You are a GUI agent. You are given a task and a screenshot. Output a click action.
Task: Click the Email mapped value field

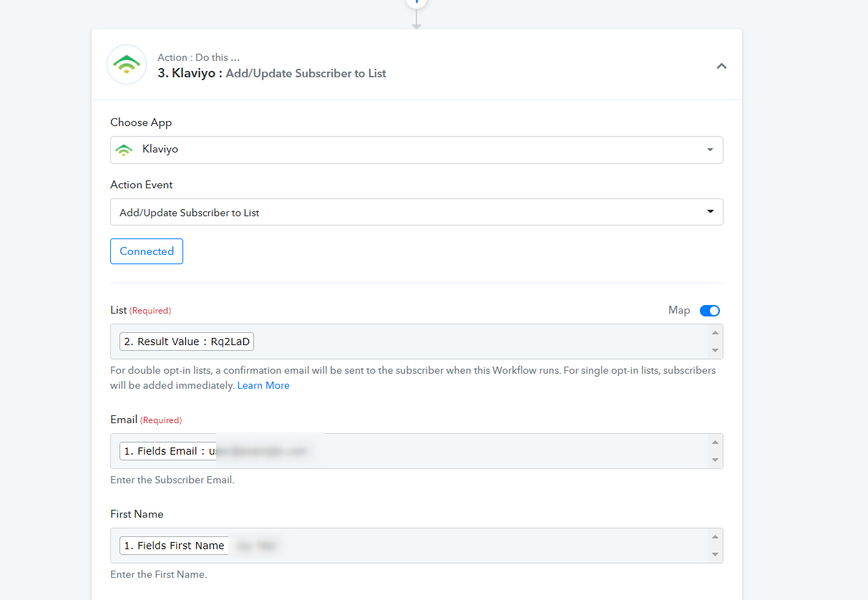(416, 451)
